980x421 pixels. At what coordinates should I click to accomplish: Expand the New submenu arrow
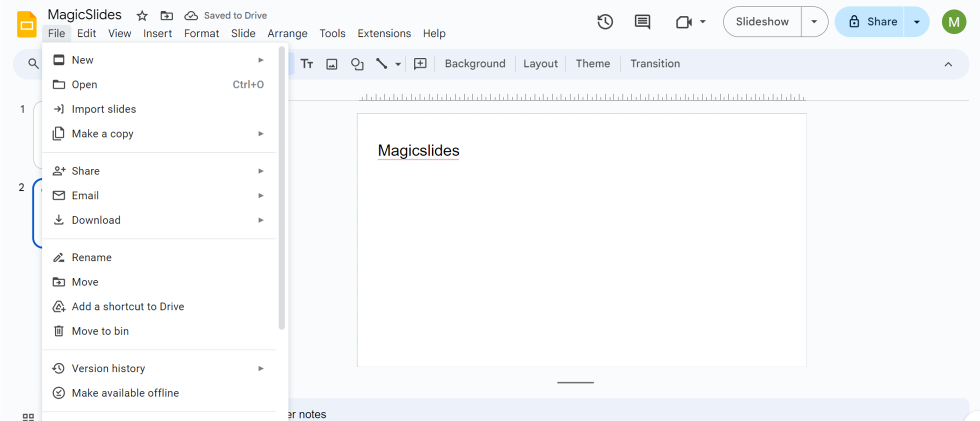pyautogui.click(x=261, y=60)
